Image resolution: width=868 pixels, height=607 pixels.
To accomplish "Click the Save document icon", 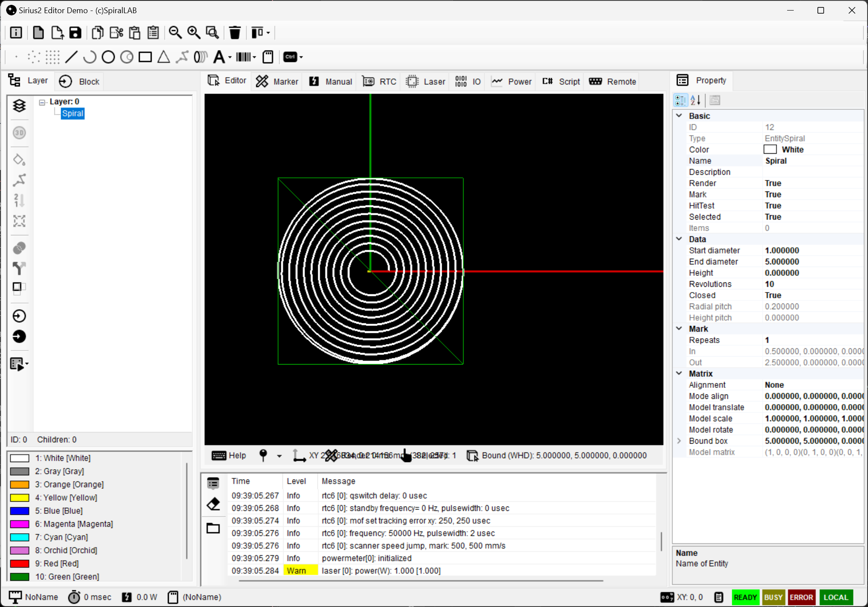I will coord(76,33).
